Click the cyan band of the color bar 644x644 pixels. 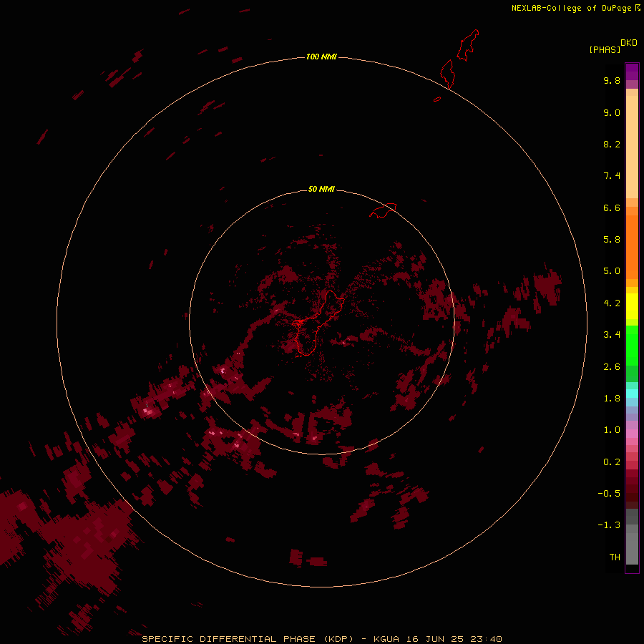tap(632, 394)
